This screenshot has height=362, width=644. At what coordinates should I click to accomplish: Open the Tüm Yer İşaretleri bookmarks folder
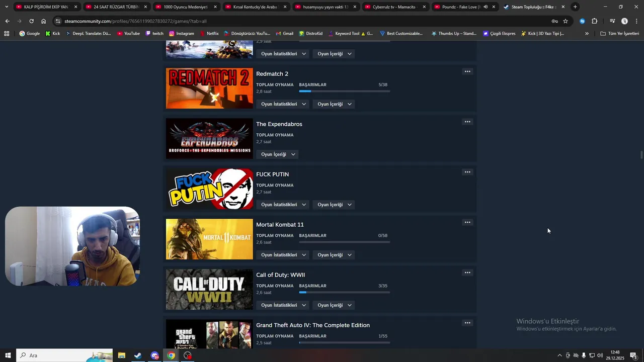click(x=619, y=34)
